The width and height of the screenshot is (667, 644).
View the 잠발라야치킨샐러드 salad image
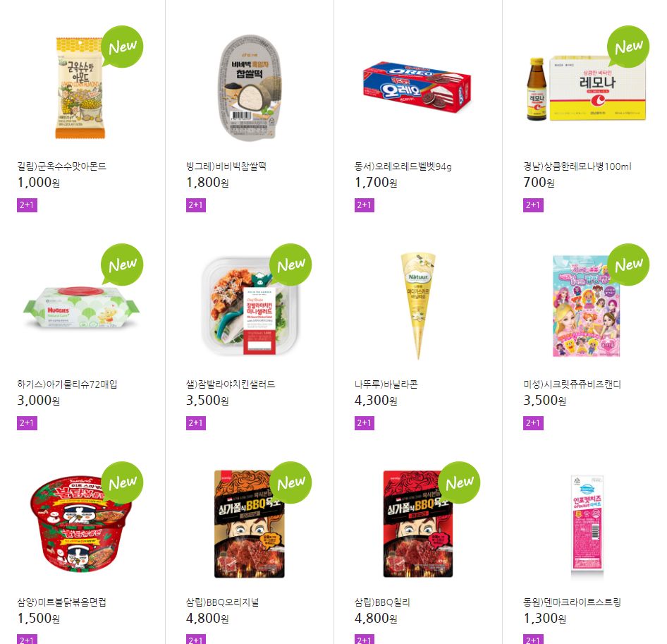tap(250, 306)
